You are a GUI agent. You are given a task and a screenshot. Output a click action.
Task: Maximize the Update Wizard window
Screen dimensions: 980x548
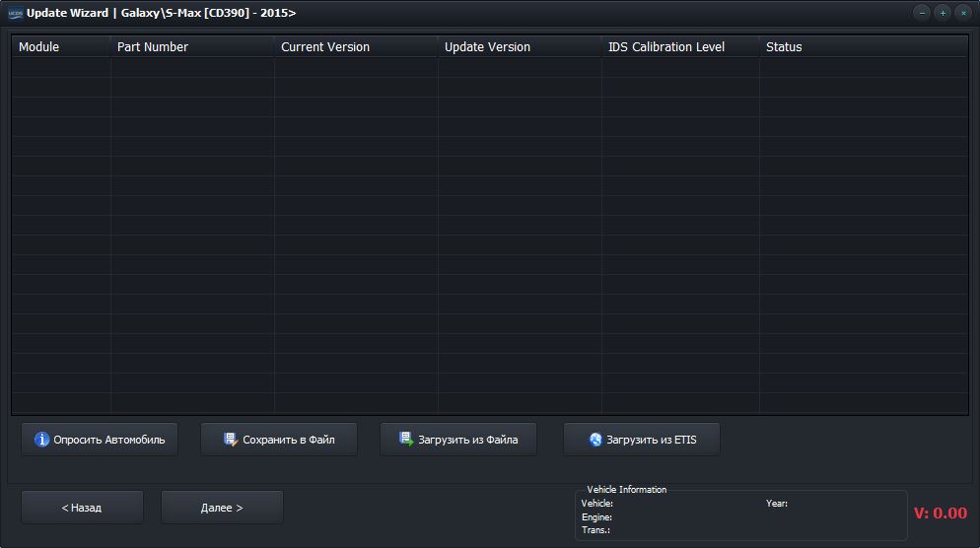pos(943,13)
